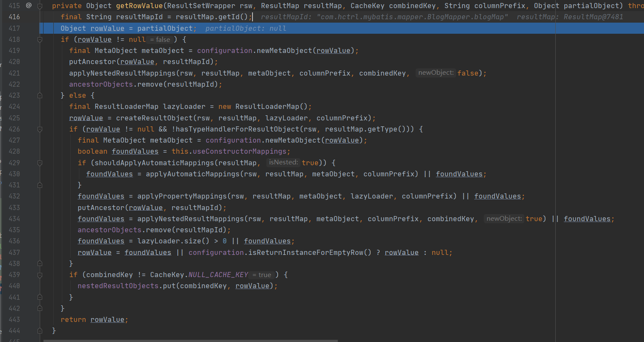
Task: Click line number 416 in the gutter
Action: point(14,17)
